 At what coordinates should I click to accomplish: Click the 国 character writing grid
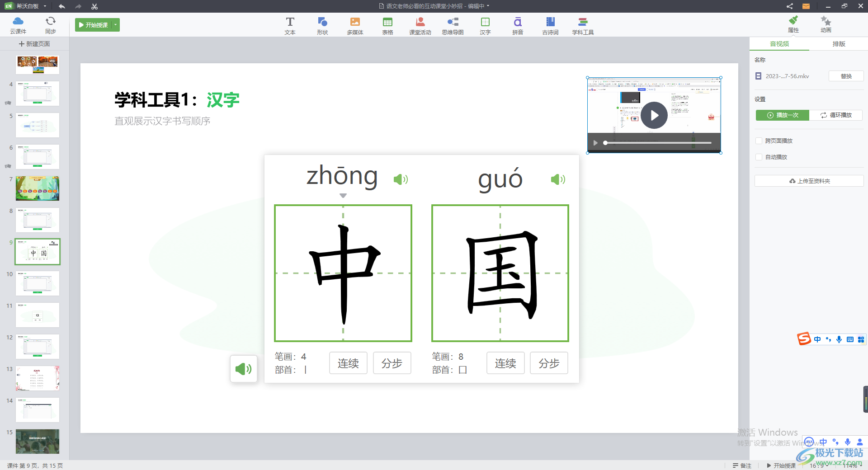[x=500, y=273]
